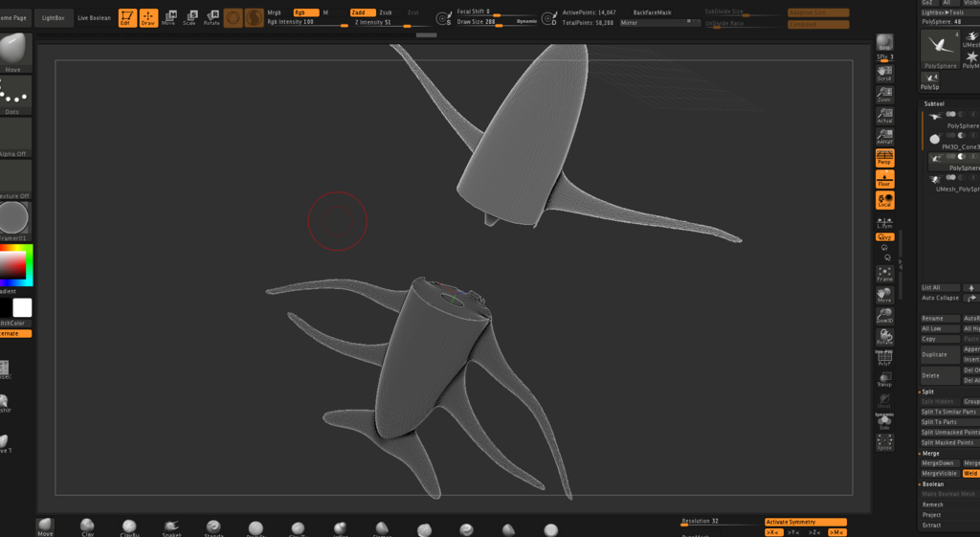Viewport: 980px width, 537px height.
Task: Click the Zoom canvas icon
Action: coord(884,95)
